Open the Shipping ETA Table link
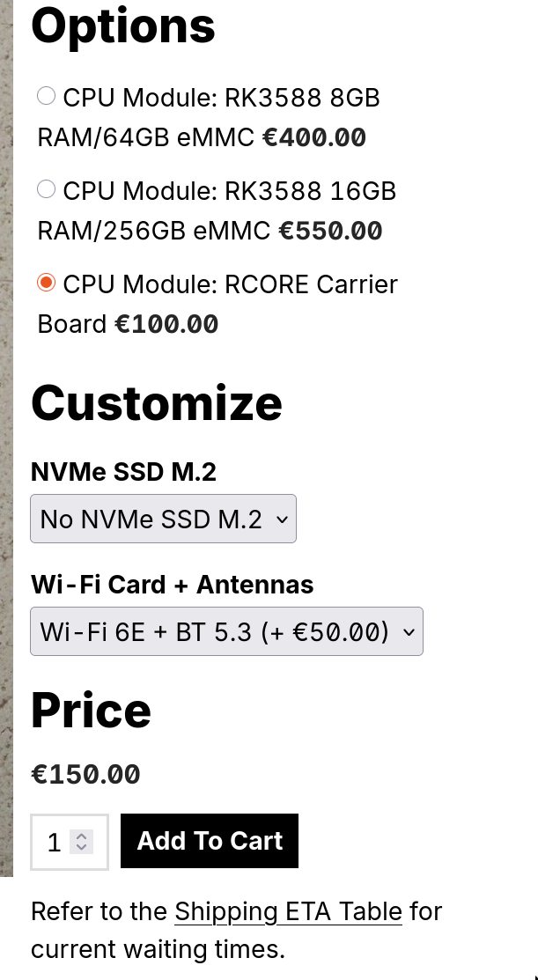Screen dimensions: 538x980 click(x=288, y=911)
